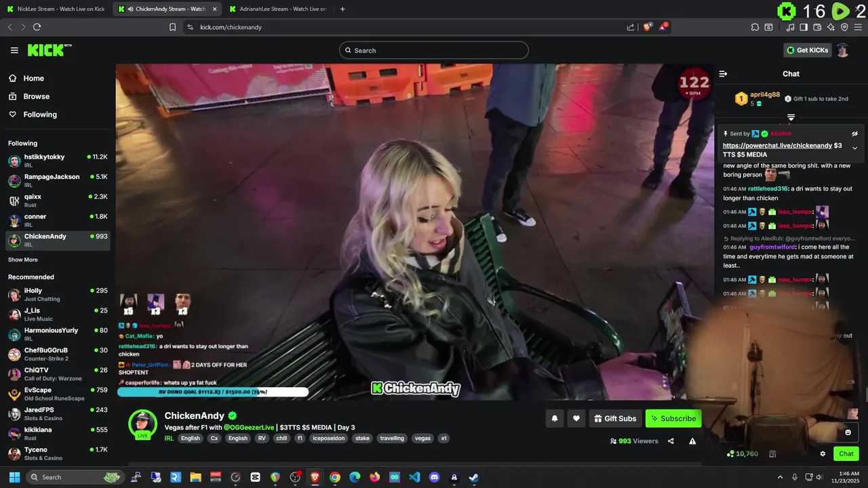Open Brave Leo AI sparkle icon
The height and width of the screenshot is (488, 868).
[x=831, y=27]
